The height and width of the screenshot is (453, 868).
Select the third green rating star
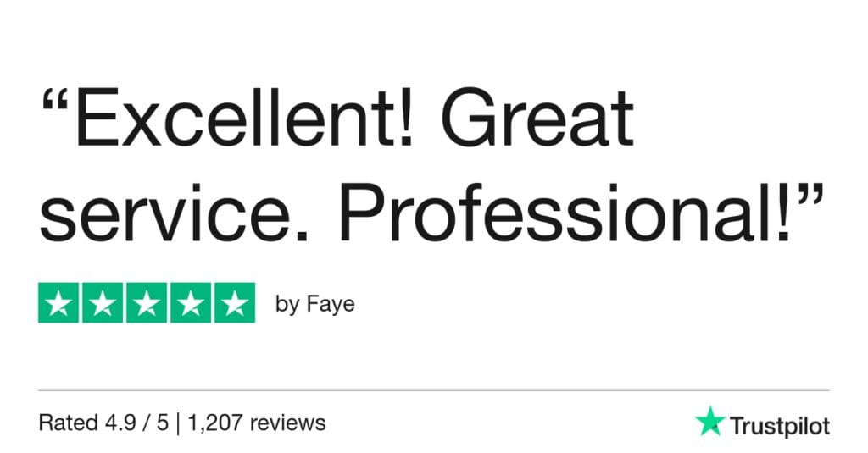tap(147, 302)
